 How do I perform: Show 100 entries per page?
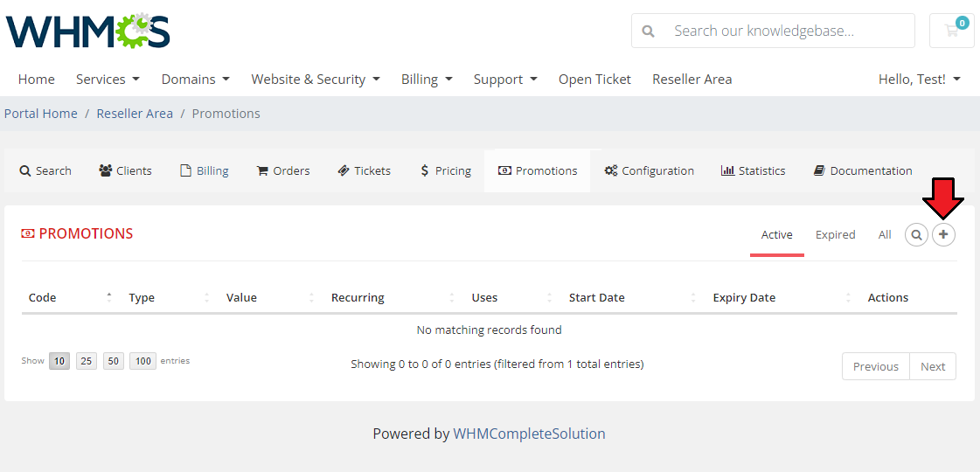coord(142,361)
